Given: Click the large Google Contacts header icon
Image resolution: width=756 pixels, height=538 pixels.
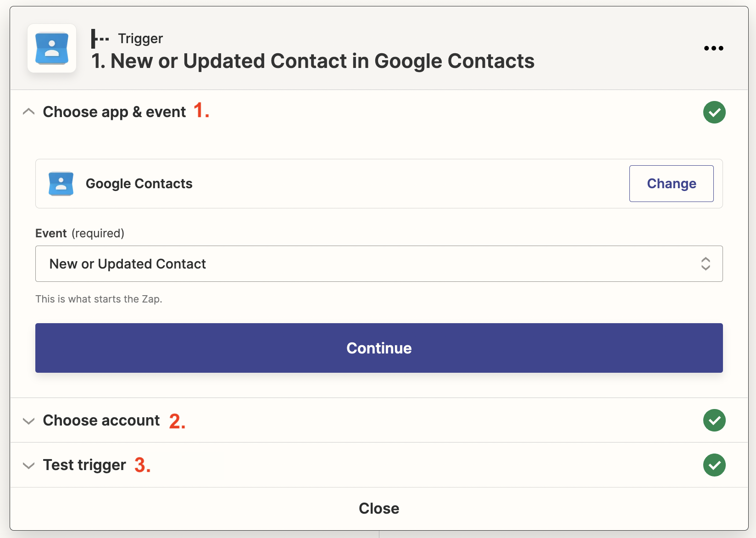Looking at the screenshot, I should coord(52,48).
